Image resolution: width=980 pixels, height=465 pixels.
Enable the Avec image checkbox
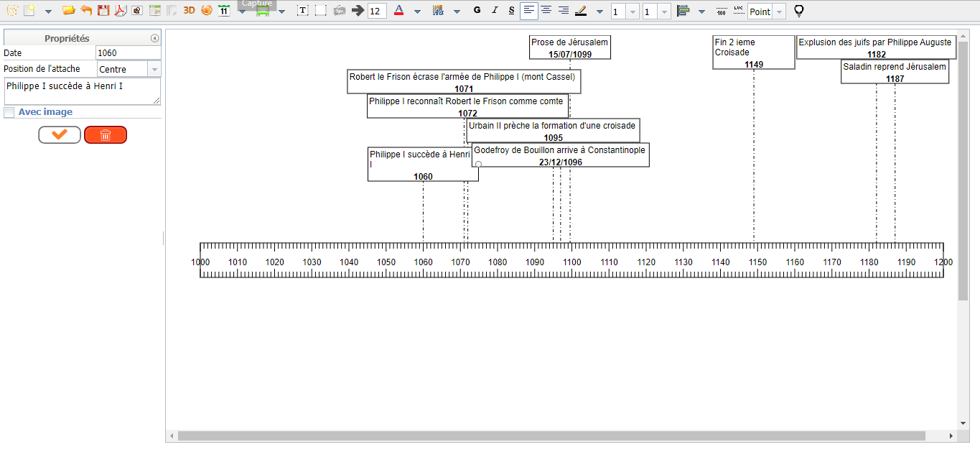(x=9, y=112)
